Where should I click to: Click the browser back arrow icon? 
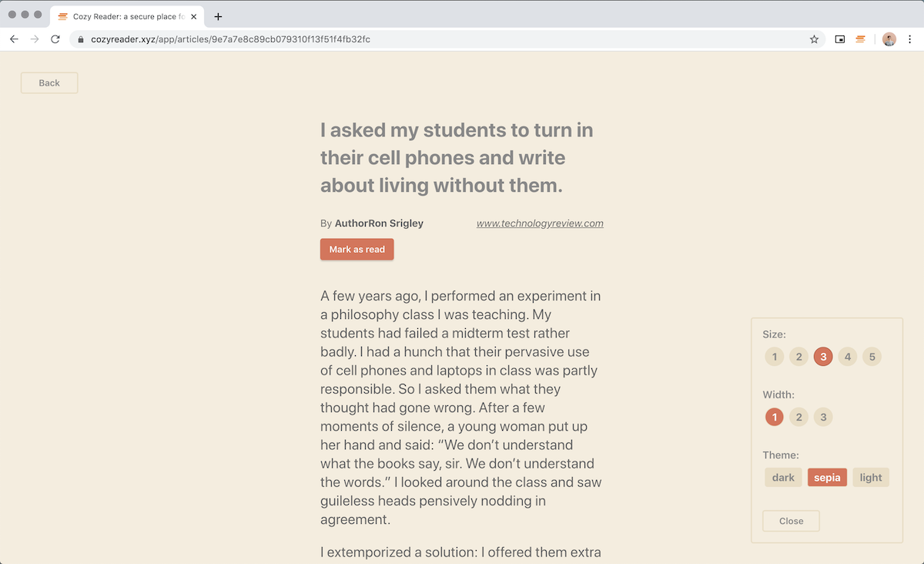pos(14,39)
